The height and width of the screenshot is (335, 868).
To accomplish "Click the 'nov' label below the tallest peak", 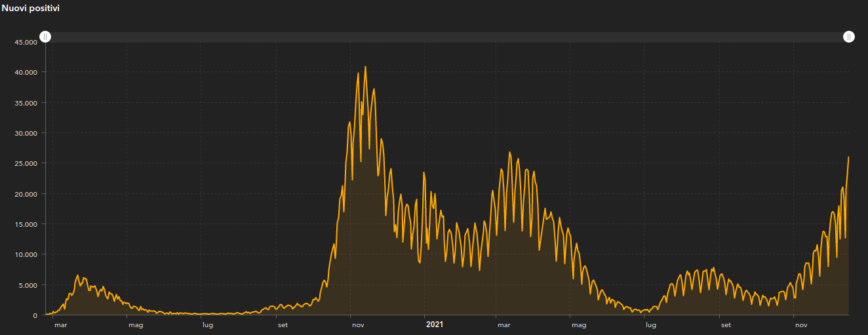I will [357, 325].
